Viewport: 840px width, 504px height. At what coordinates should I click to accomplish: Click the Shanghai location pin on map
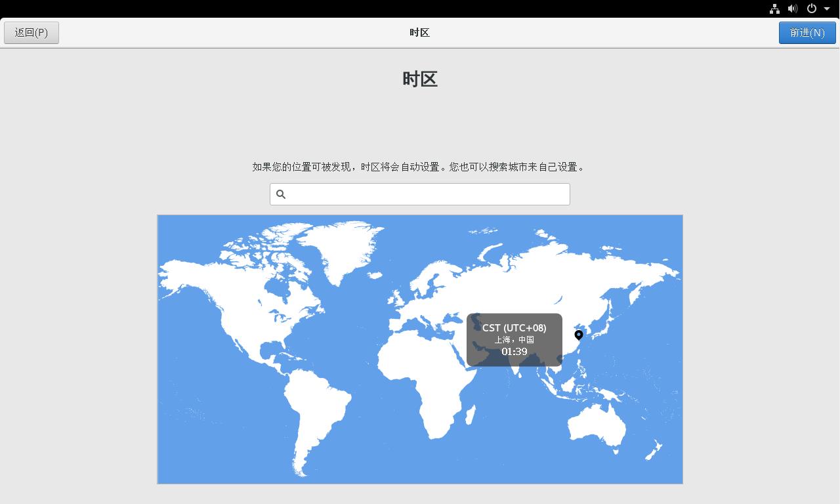579,335
